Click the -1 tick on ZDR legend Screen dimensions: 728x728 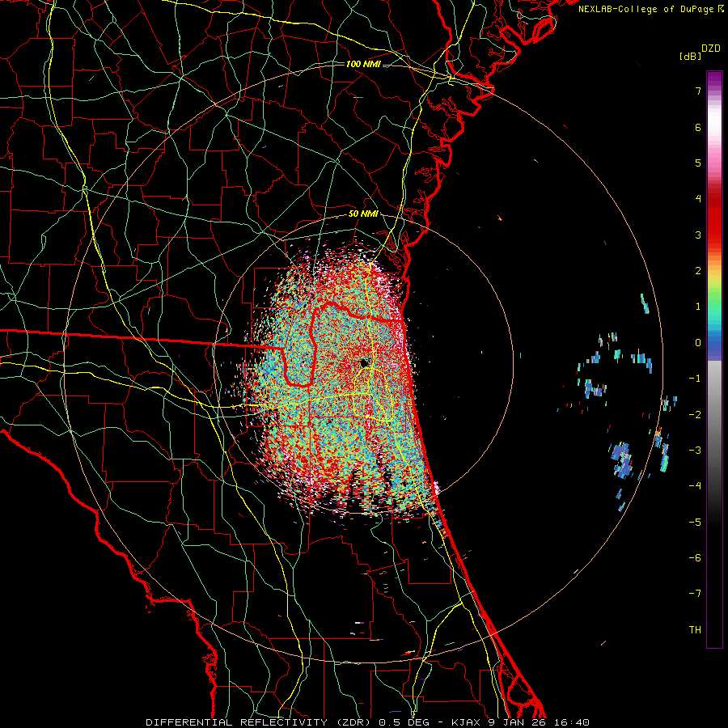pos(695,379)
